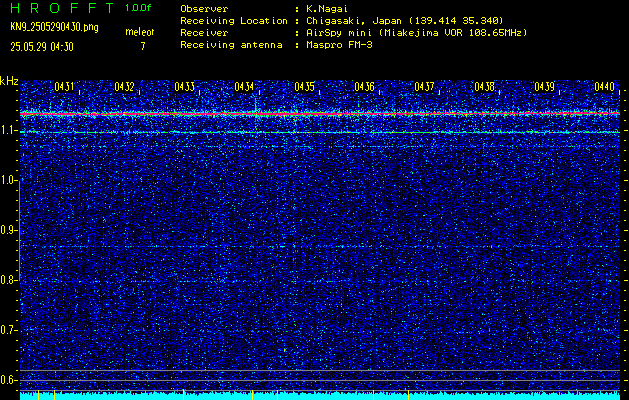This screenshot has height=400, width=629.
Task: Select Chigasaki, Japan location coordinates text
Action: [405, 20]
